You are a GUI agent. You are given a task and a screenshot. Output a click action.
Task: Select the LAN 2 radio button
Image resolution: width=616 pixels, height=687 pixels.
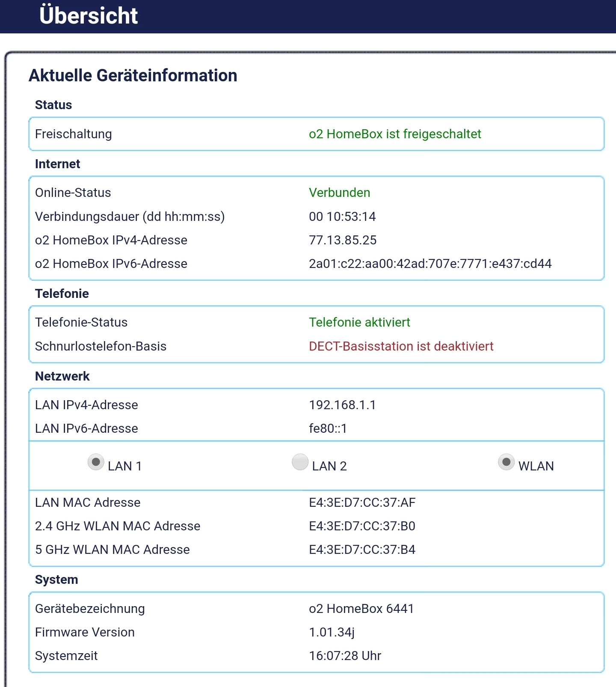300,462
